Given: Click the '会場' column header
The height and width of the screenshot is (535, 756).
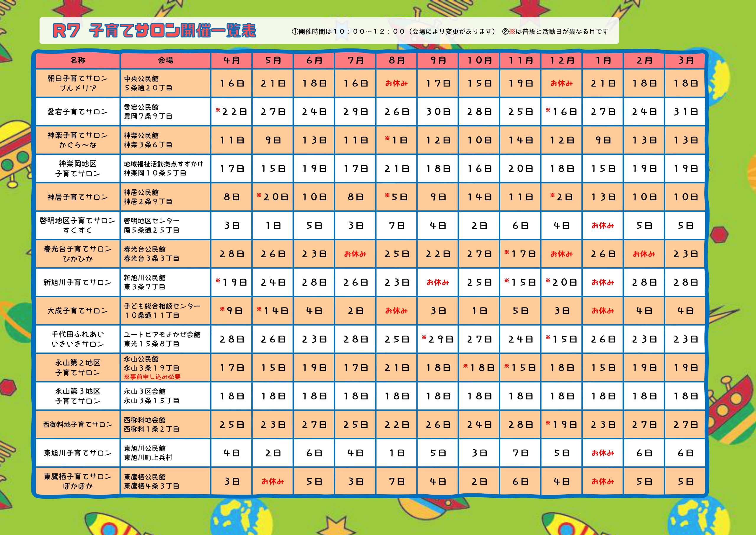Looking at the screenshot, I should click(165, 60).
